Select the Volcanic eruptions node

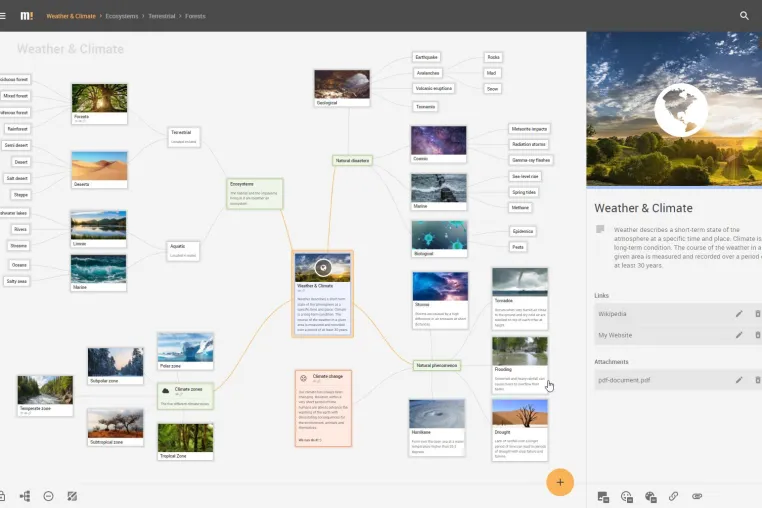click(x=433, y=88)
